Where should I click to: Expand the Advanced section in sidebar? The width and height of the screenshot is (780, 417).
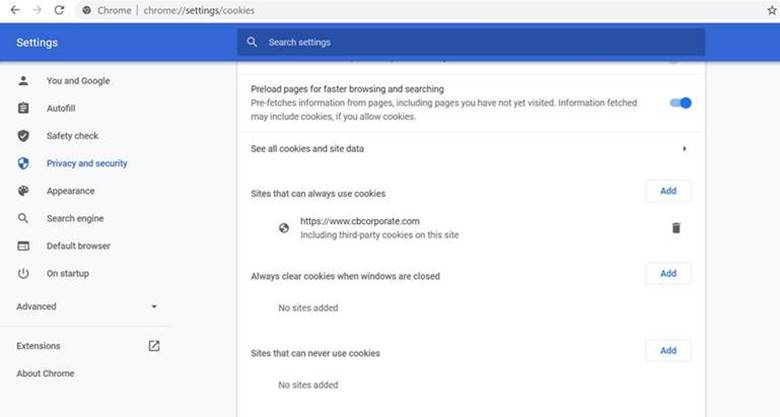coord(154,306)
